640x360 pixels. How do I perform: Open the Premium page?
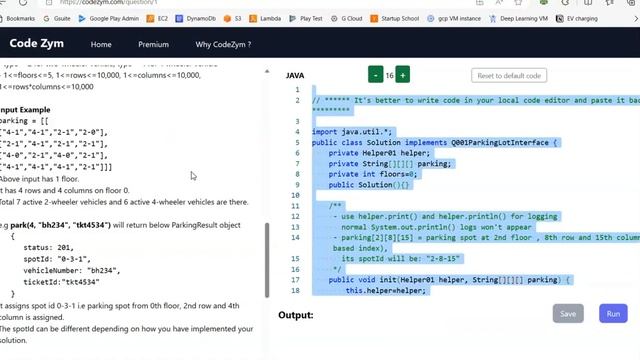[153, 44]
